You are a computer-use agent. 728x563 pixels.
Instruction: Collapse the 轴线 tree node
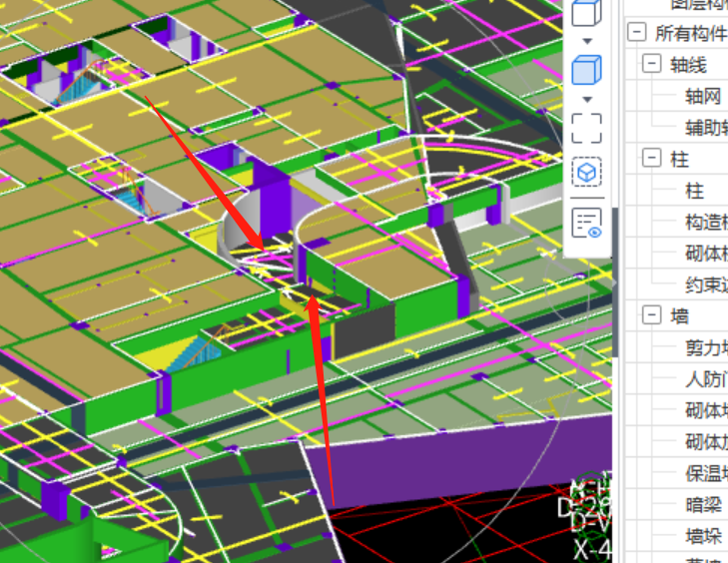pos(651,63)
